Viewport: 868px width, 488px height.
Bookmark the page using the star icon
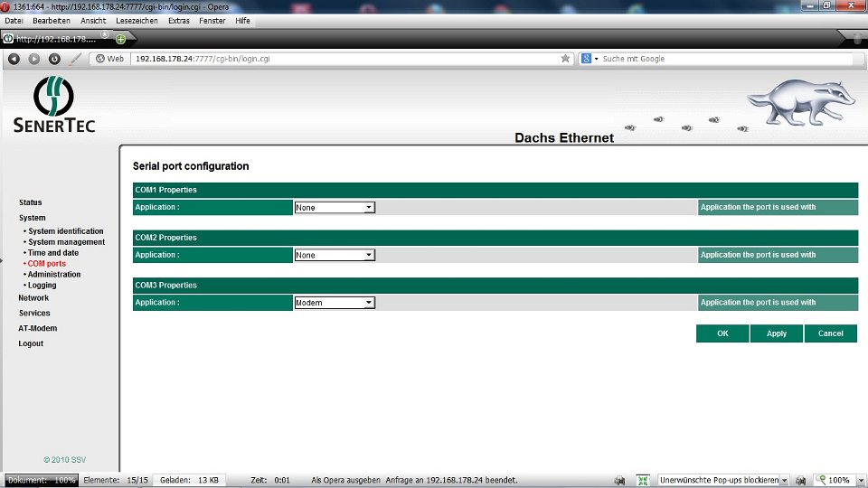point(566,59)
